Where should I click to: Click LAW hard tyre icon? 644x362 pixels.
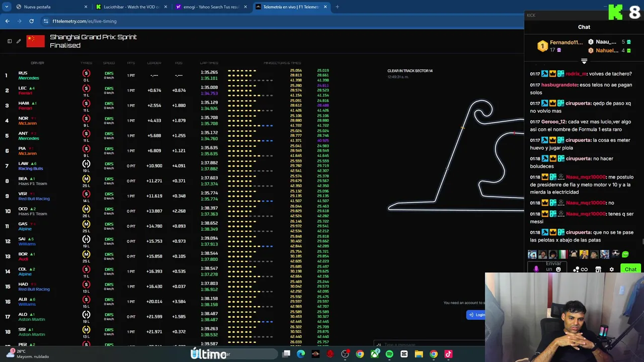tap(86, 164)
